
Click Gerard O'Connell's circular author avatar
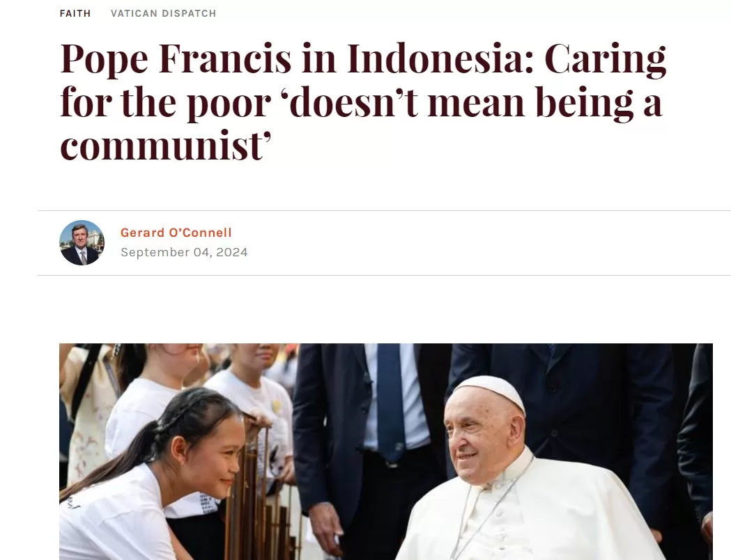tap(82, 242)
